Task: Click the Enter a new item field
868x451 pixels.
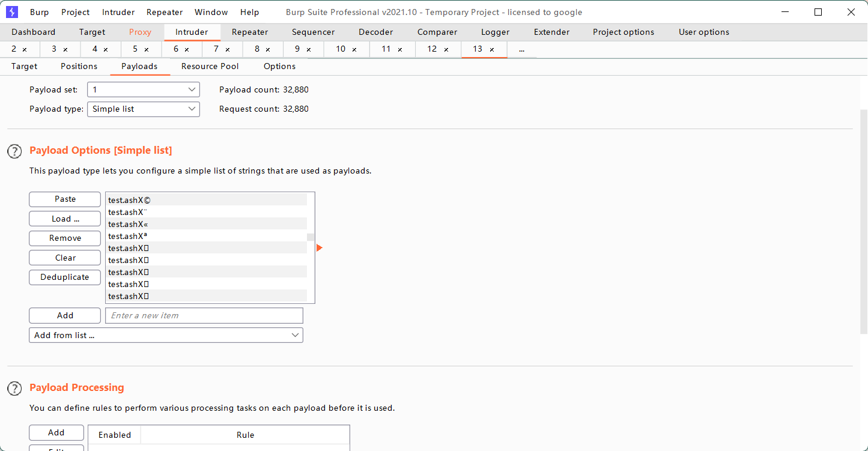Action: tap(204, 315)
